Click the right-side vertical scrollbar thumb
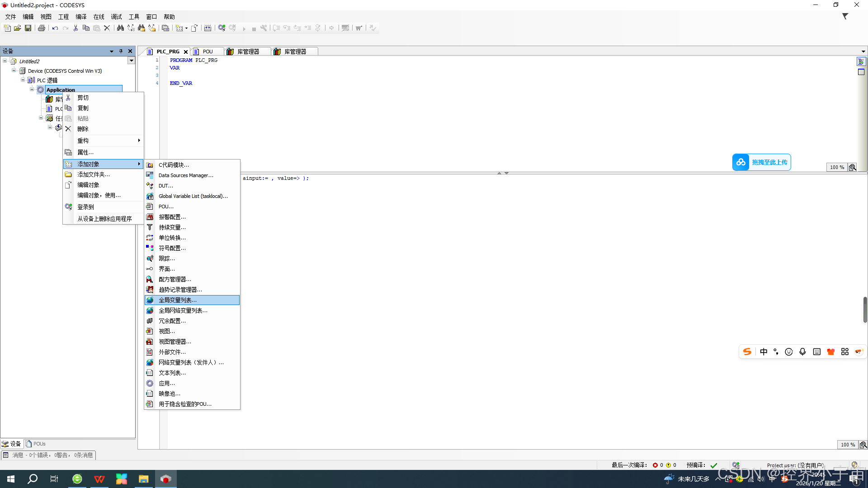 (x=865, y=310)
